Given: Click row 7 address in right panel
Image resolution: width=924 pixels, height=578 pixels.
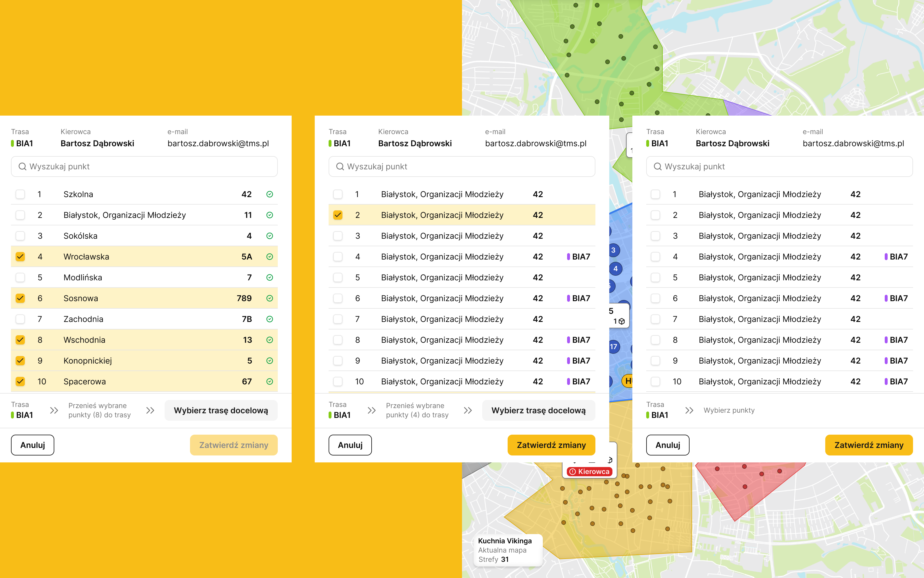Looking at the screenshot, I should pyautogui.click(x=760, y=319).
